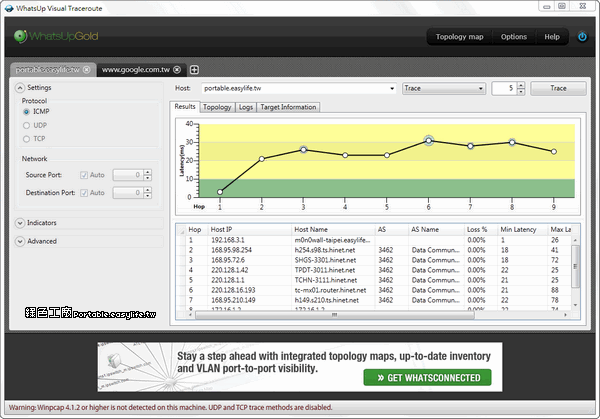The width and height of the screenshot is (600, 419).
Task: Increase the trace count spinner
Action: (x=521, y=85)
